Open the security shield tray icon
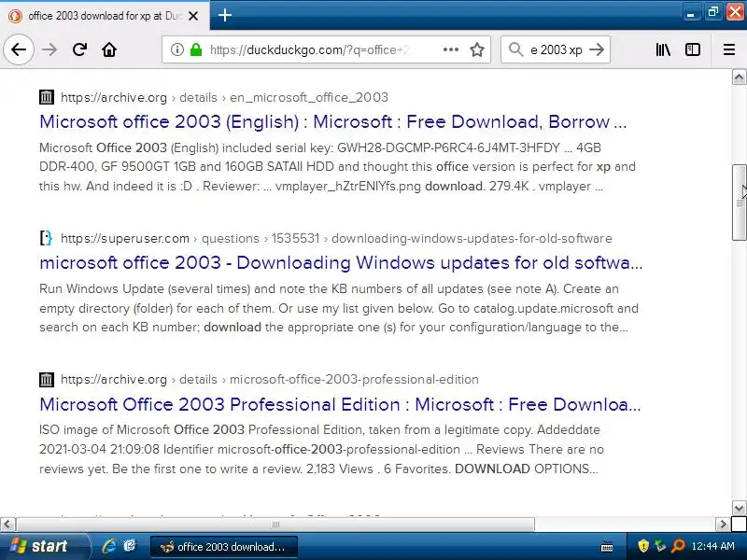 (643, 546)
